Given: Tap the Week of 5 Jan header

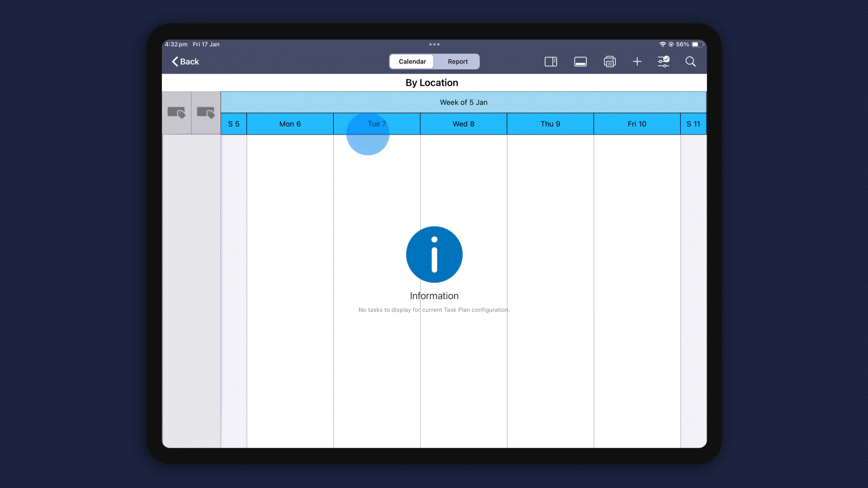Looking at the screenshot, I should click(463, 103).
